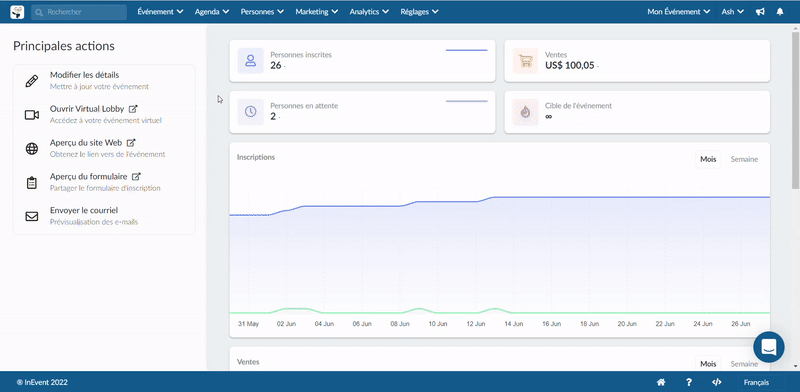Open the notifications bell icon
The image size is (800, 392).
(780, 12)
